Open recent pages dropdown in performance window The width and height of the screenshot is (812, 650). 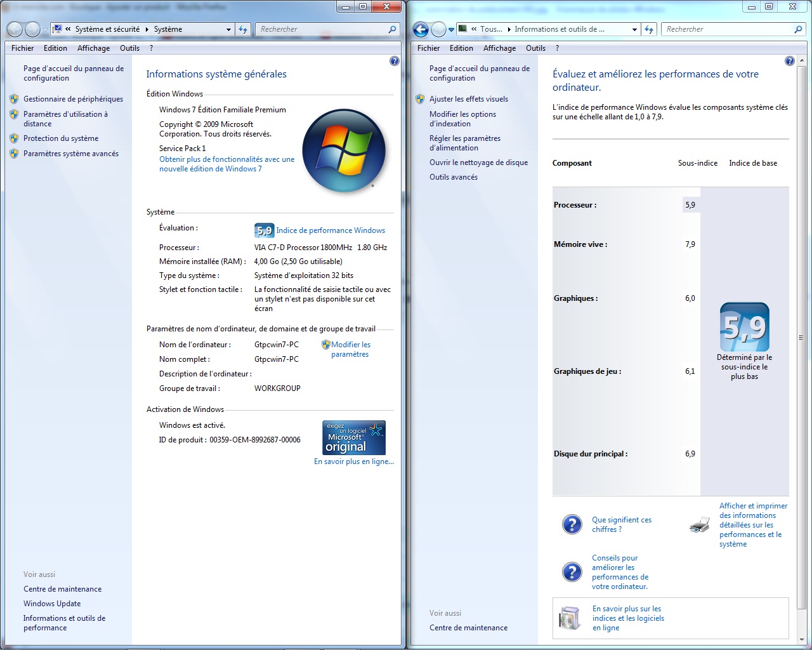(x=451, y=30)
